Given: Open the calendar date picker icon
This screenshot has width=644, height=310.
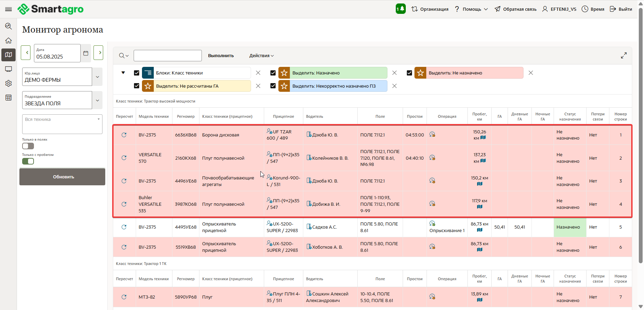Looking at the screenshot, I should point(86,53).
